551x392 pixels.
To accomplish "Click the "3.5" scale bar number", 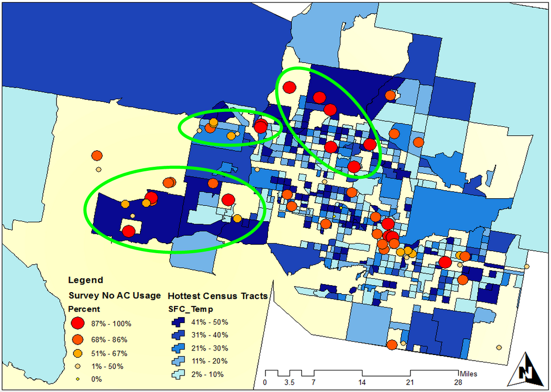I will click(x=290, y=383).
